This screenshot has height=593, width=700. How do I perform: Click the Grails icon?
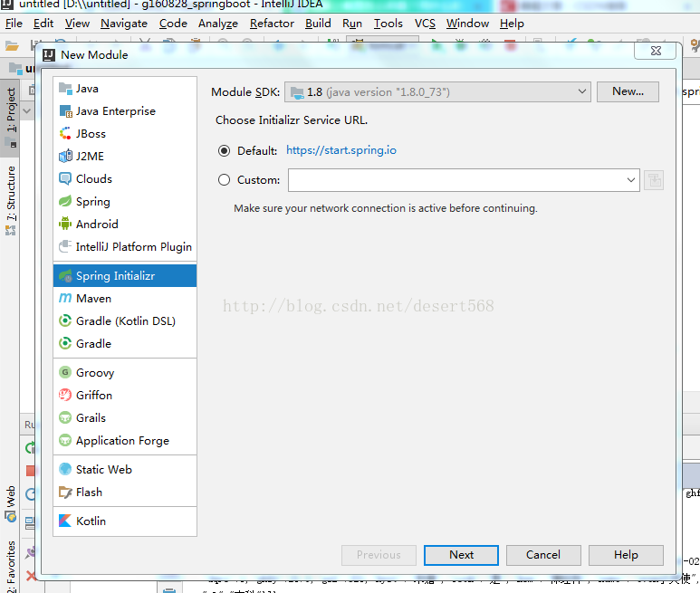coord(65,417)
